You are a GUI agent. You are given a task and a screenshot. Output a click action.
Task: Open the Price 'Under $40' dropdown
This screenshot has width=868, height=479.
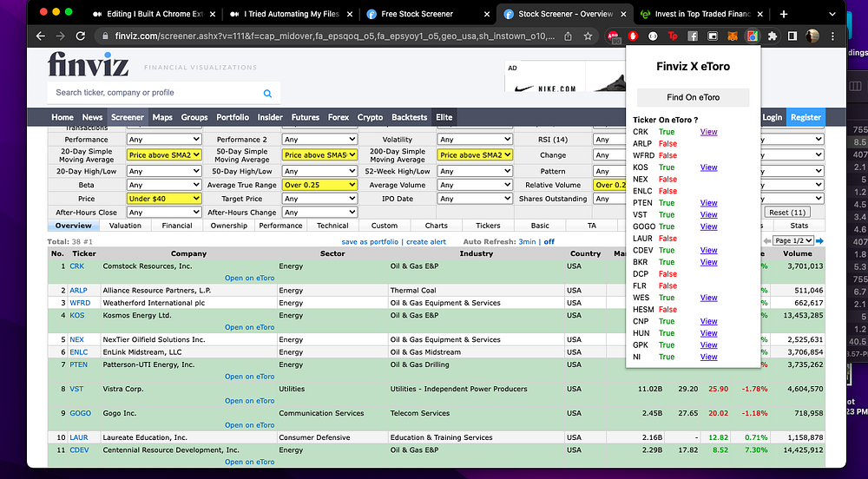164,199
